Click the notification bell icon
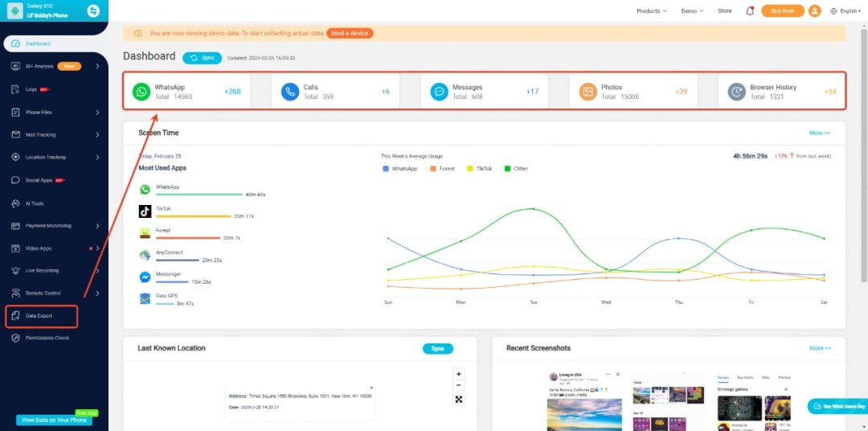Image resolution: width=868 pixels, height=431 pixels. [750, 10]
